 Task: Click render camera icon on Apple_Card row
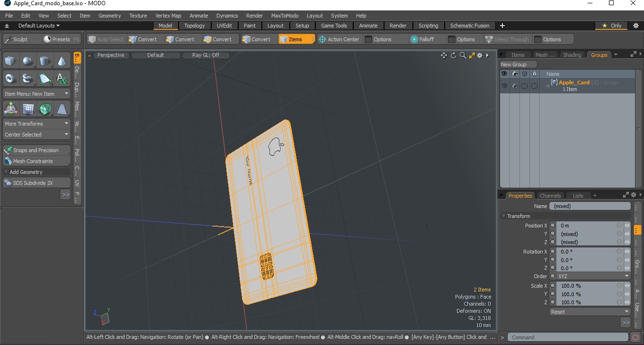(x=514, y=86)
